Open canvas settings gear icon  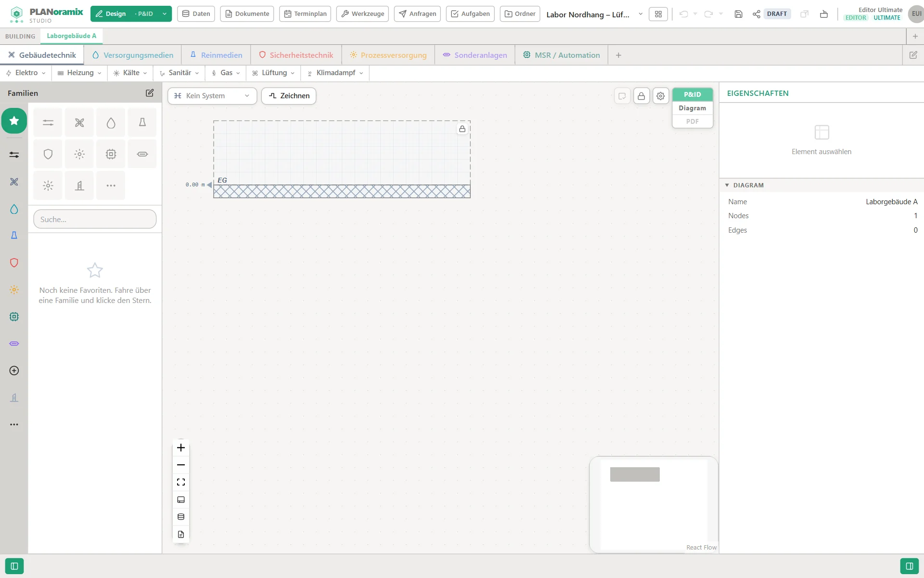click(660, 96)
